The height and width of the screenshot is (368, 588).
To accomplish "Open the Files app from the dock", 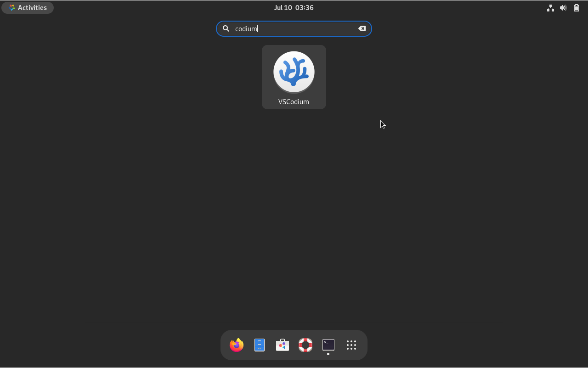I will coord(259,345).
